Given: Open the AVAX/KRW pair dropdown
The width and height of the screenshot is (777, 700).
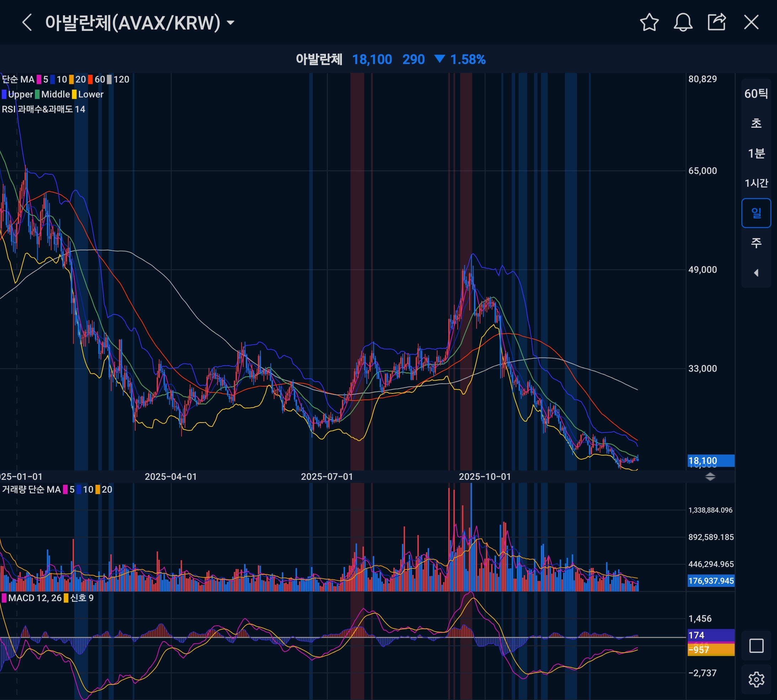Looking at the screenshot, I should [231, 23].
